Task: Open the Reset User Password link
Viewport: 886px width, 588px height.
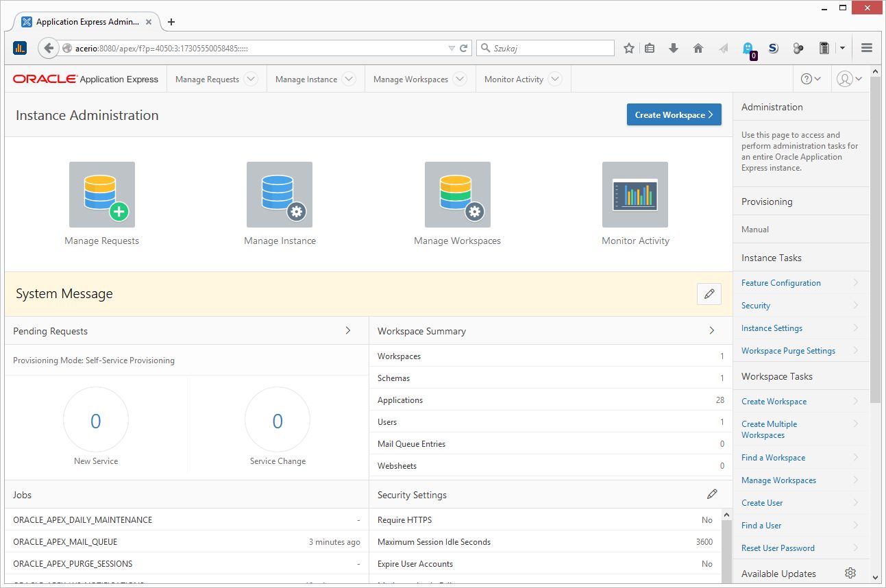Action: (x=778, y=548)
